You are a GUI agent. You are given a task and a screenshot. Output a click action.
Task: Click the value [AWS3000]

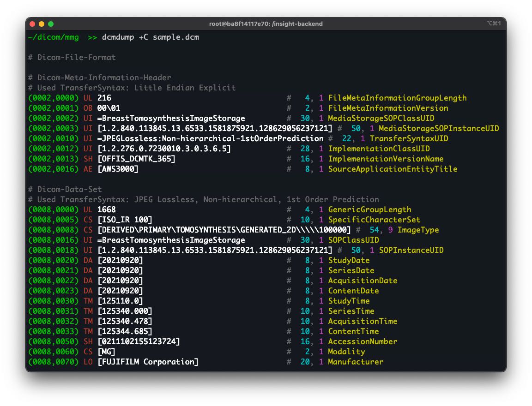(118, 169)
